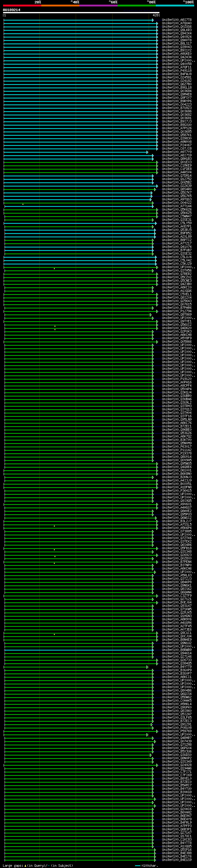Screen dimensions: 197x868
Task: Select the UniRef100_Q39043 label
Action: click(x=177, y=47)
